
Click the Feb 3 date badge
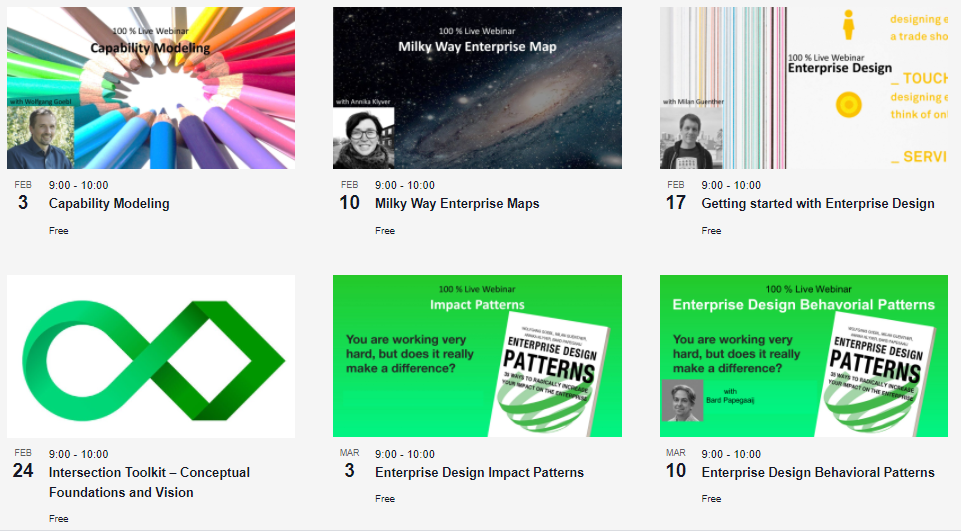23,196
